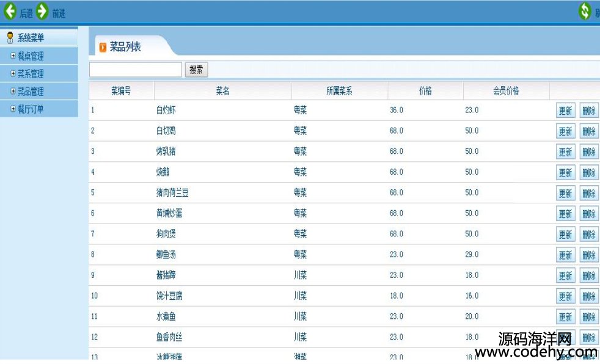600x364 pixels.
Task: Click member price 16.0 in 浇汁豆腐 row
Action: (x=472, y=296)
